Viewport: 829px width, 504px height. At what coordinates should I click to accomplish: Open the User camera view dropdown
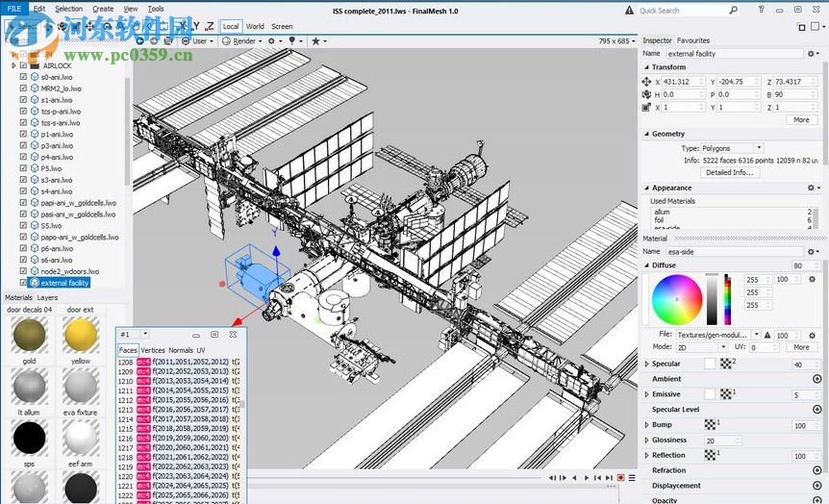pos(198,40)
